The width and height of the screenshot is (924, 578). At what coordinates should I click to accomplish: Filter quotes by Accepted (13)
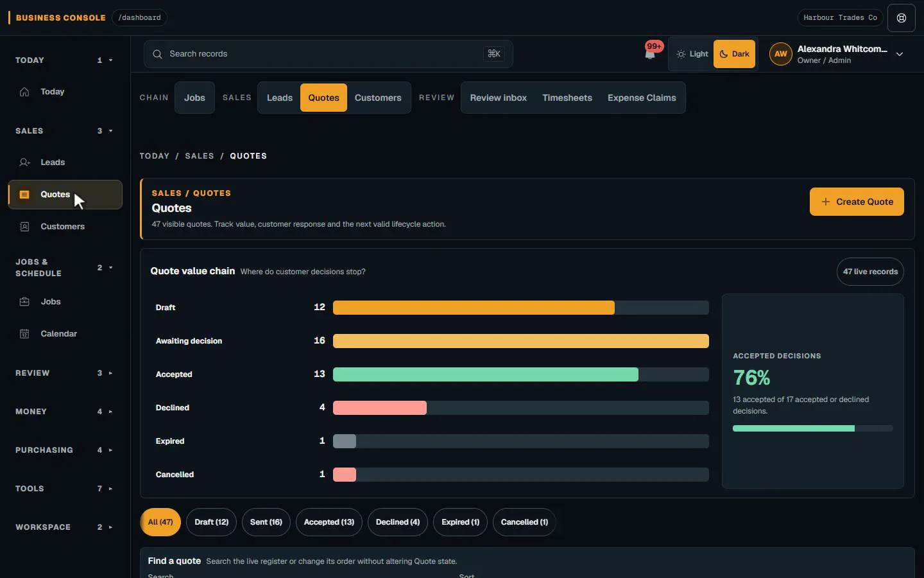[329, 522]
